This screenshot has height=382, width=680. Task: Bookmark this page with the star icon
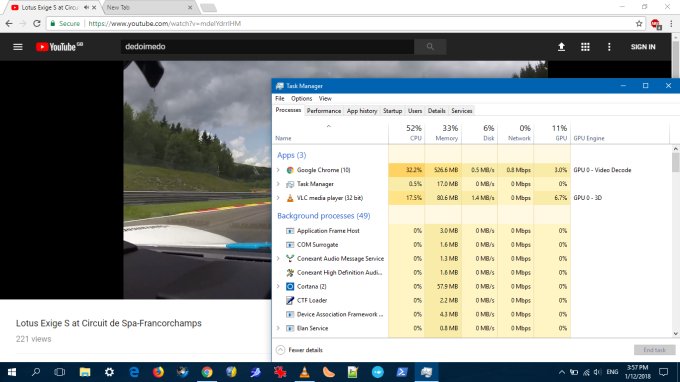tap(639, 23)
